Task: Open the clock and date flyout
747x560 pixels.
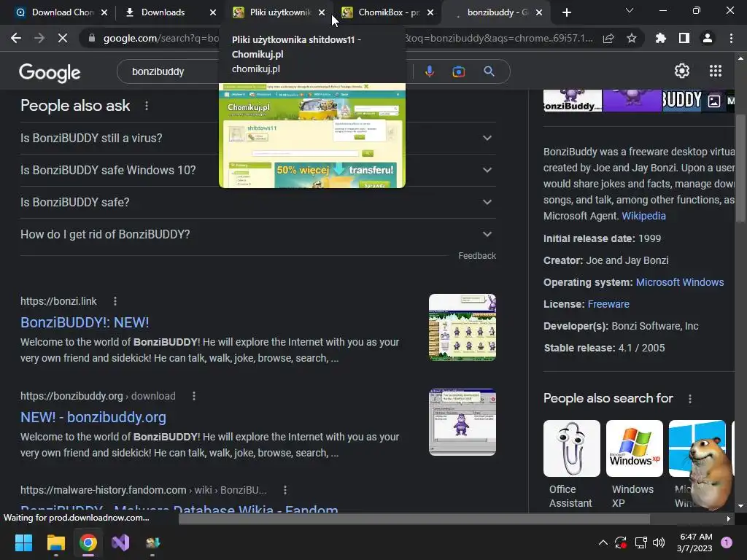Action: click(694, 542)
